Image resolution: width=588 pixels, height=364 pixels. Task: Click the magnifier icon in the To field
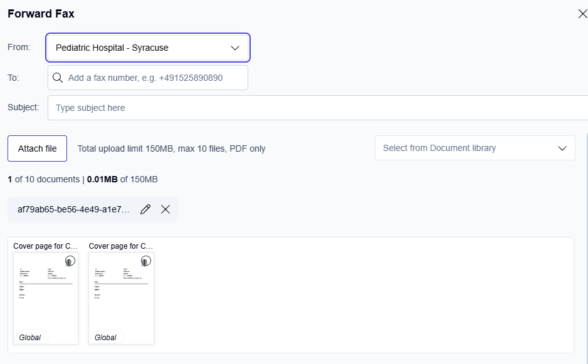coord(58,78)
